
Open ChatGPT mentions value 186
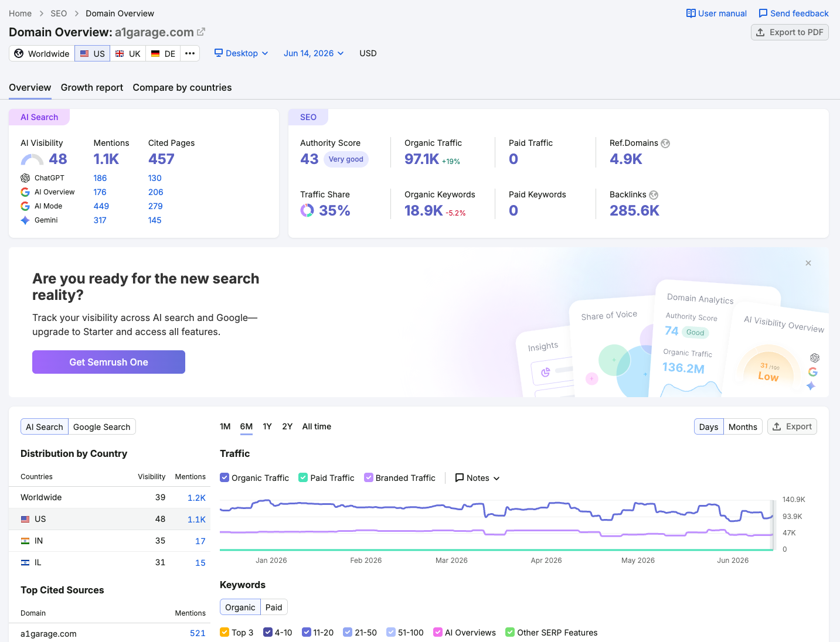coord(100,178)
